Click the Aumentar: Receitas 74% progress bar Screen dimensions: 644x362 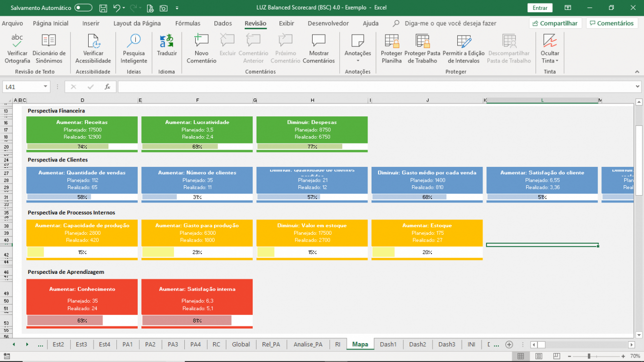pyautogui.click(x=82, y=146)
